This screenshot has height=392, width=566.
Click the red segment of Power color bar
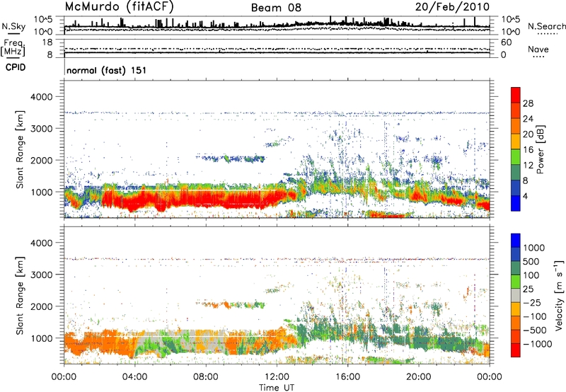(516, 95)
